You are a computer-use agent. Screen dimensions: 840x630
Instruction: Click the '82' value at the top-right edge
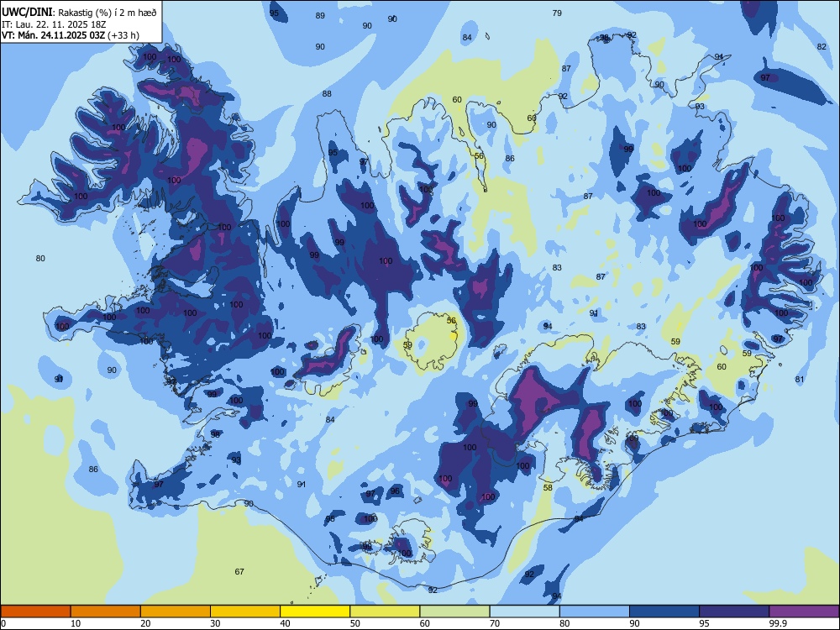822,46
